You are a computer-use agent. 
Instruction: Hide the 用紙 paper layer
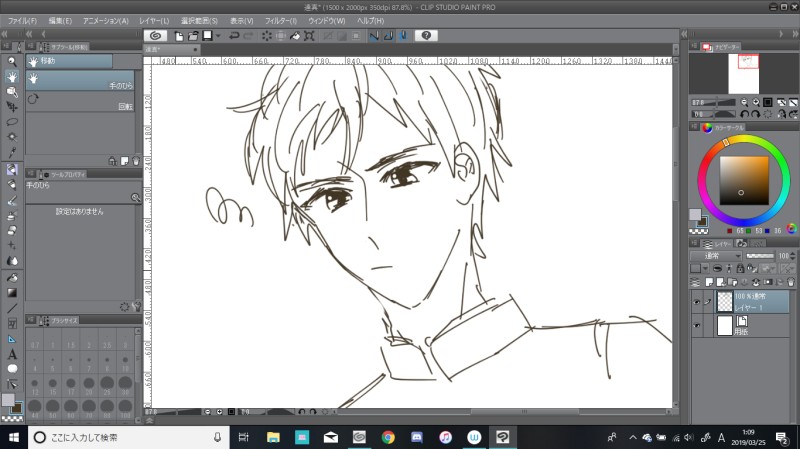click(x=697, y=326)
